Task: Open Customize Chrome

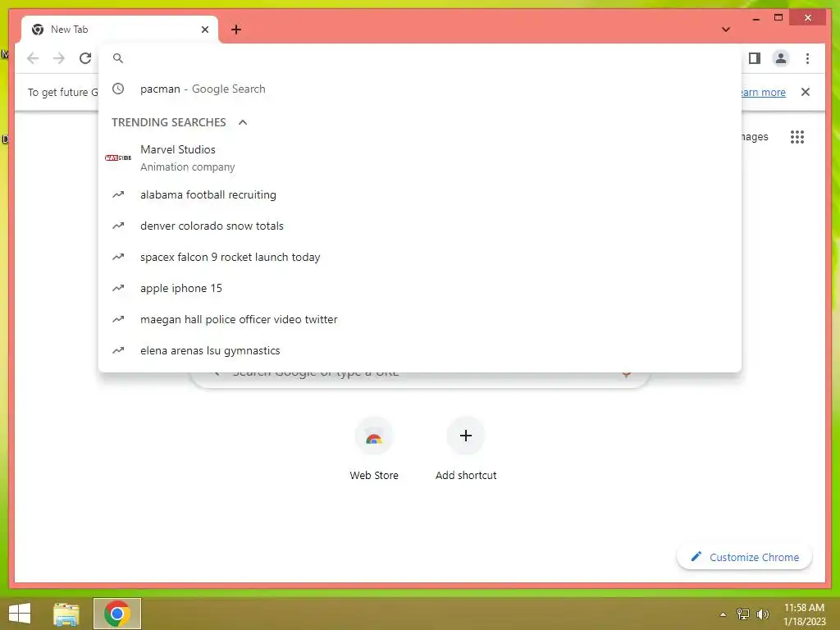Action: (745, 557)
